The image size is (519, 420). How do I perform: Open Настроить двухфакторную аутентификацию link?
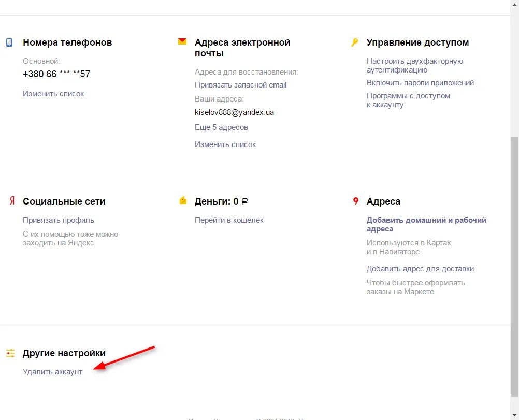(x=415, y=65)
